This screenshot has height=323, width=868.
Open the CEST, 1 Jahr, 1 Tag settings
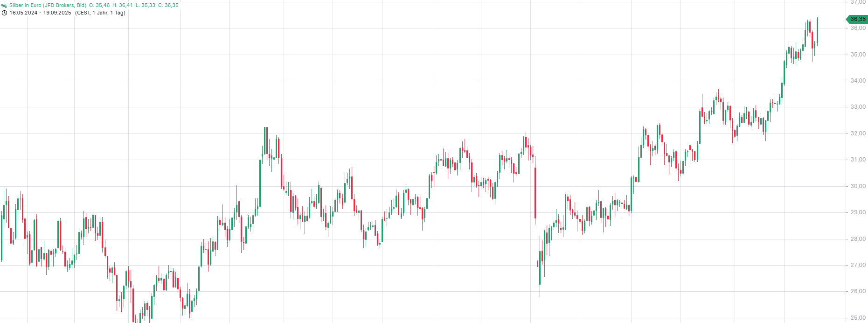(100, 13)
